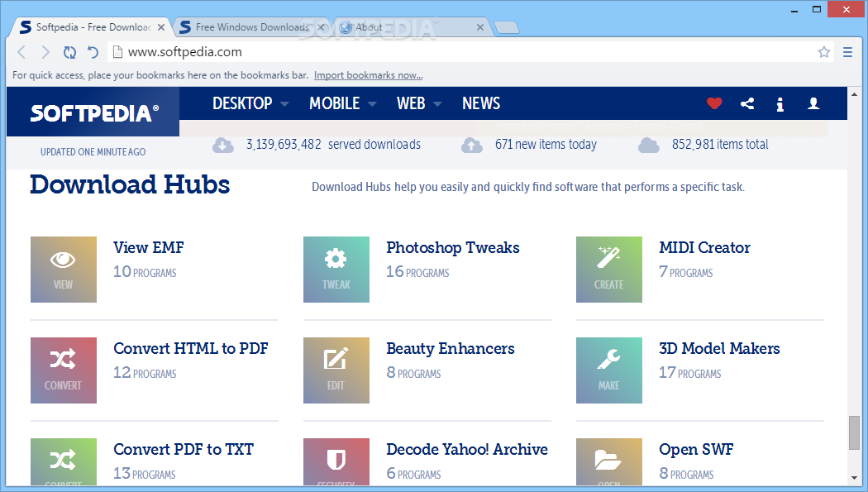This screenshot has height=492, width=868.
Task: Click the '671 new items today' text
Action: pyautogui.click(x=546, y=145)
